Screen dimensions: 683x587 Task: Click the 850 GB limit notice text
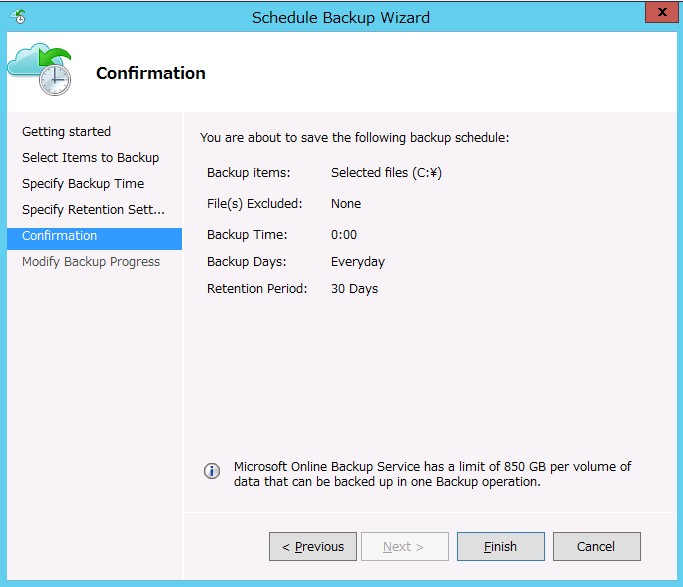432,474
